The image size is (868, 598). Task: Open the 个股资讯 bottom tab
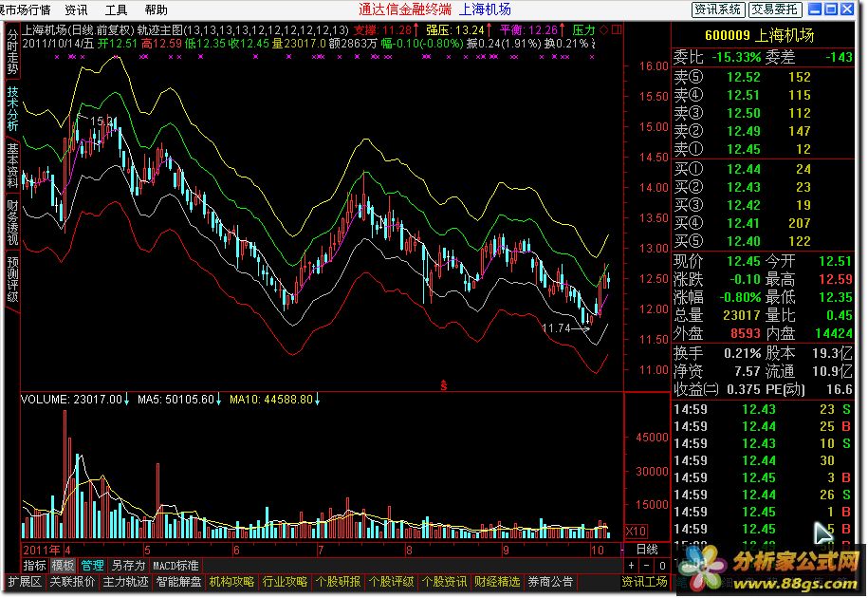tap(445, 582)
